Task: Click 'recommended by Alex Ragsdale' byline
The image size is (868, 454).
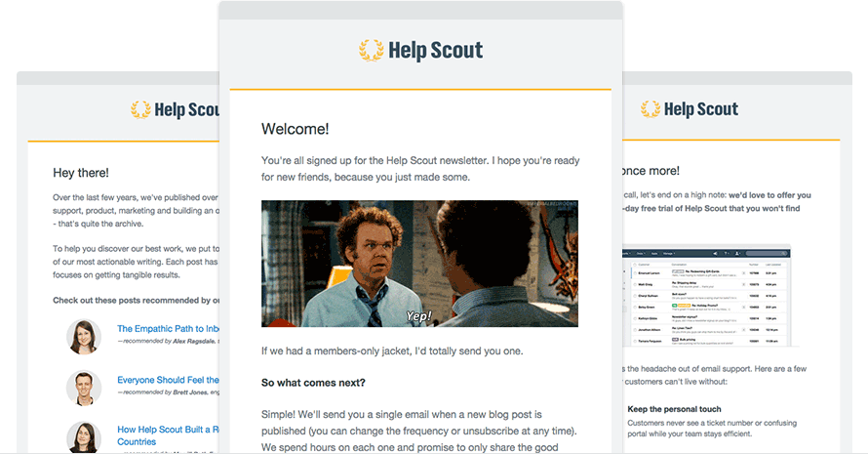Action: click(x=169, y=342)
